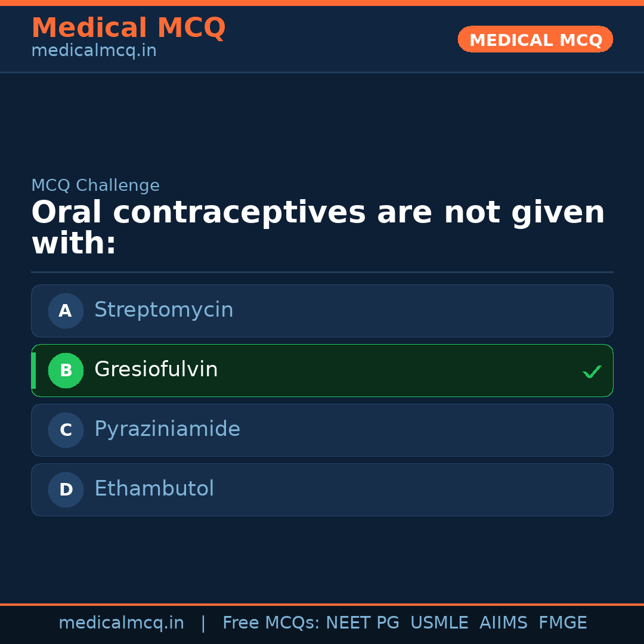This screenshot has height=644, width=644.
Task: Click the Free MCQs footer label
Action: click(x=271, y=623)
